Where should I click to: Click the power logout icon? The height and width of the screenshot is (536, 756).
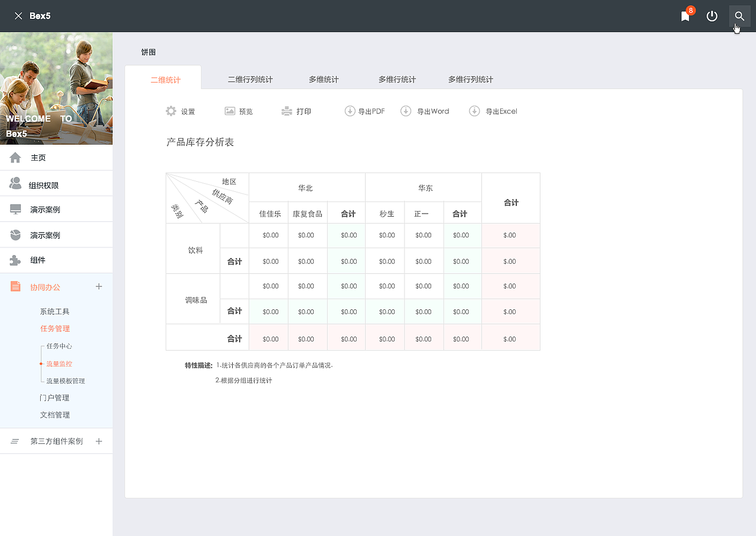click(712, 16)
